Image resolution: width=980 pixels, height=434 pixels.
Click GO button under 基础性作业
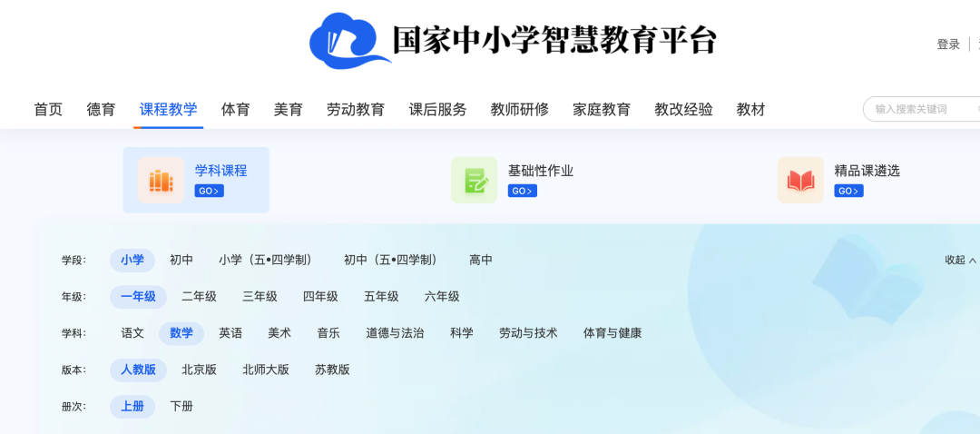coord(522,191)
